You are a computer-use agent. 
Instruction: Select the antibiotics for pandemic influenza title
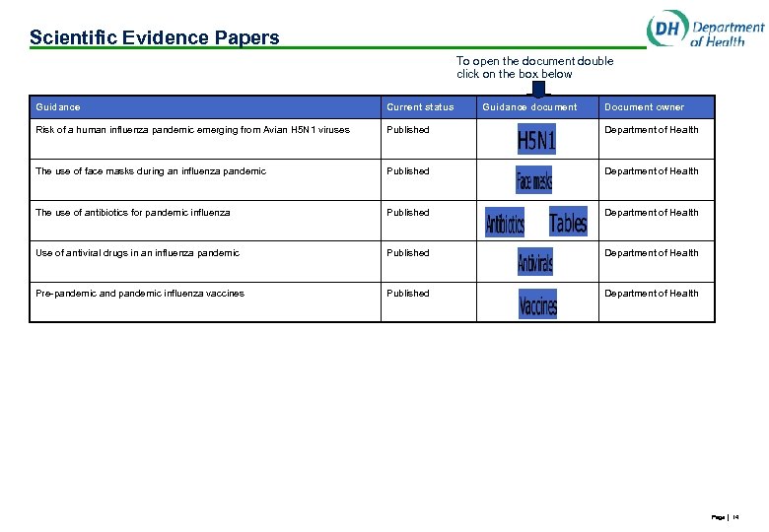click(132, 213)
